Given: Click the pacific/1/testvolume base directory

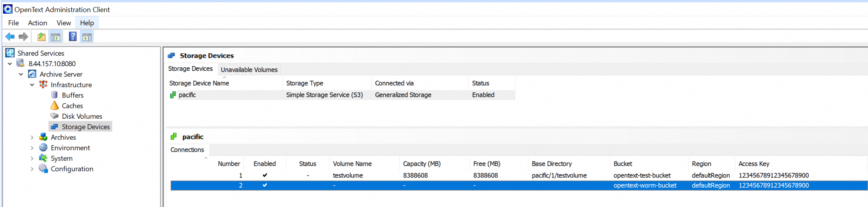Looking at the screenshot, I should [x=559, y=175].
